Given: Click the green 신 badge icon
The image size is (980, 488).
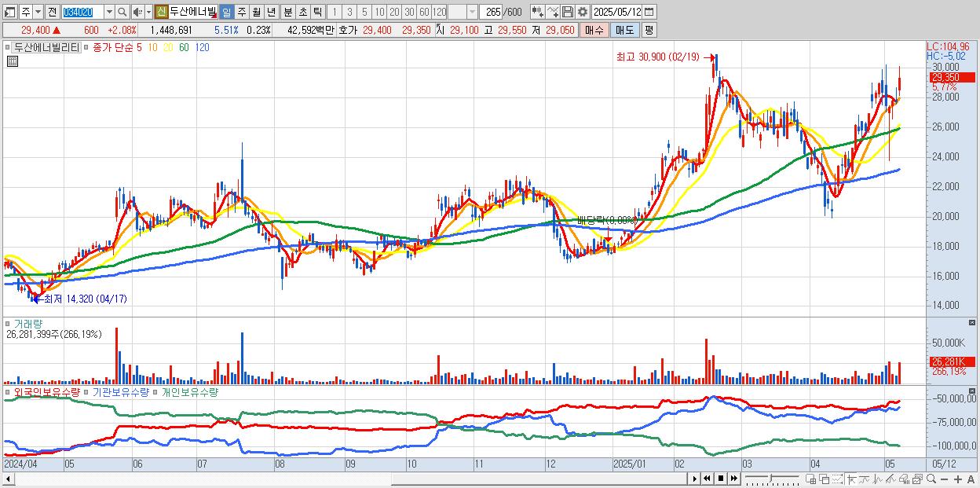Looking at the screenshot, I should click(x=161, y=13).
